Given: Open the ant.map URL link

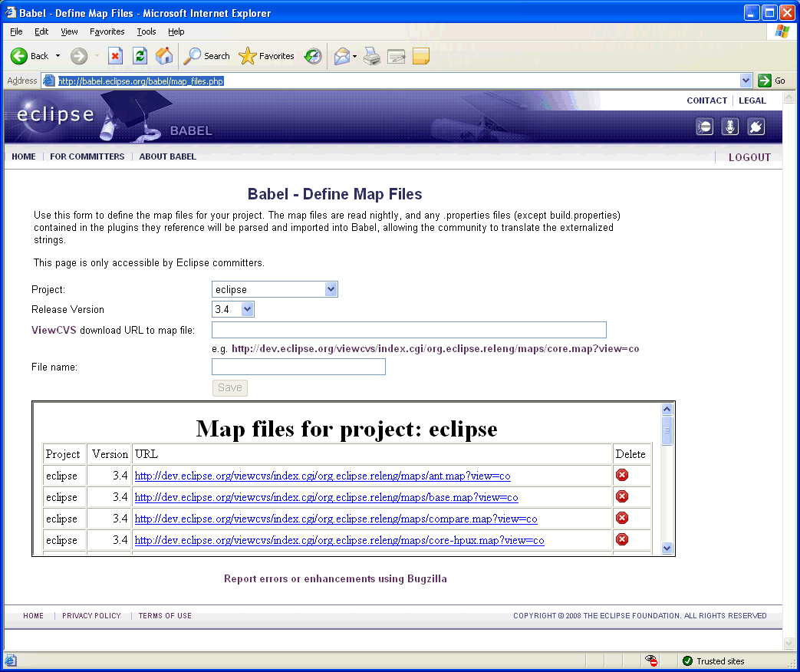Looking at the screenshot, I should 322,476.
